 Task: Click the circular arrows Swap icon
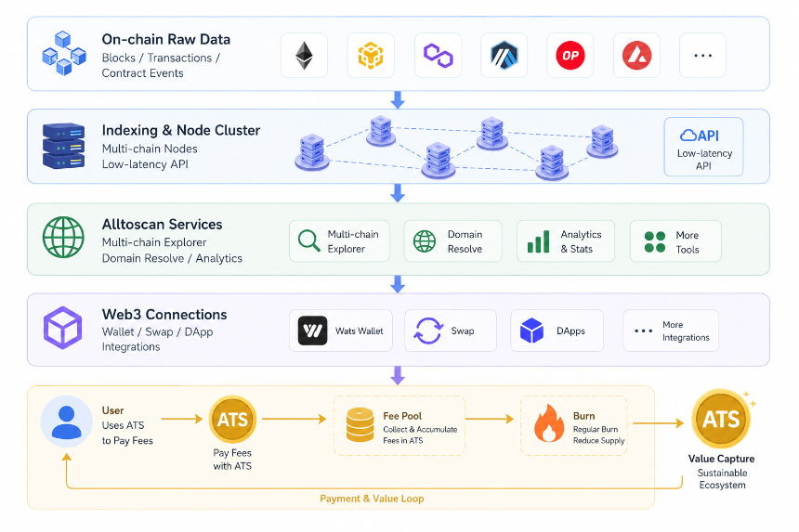pos(428,331)
